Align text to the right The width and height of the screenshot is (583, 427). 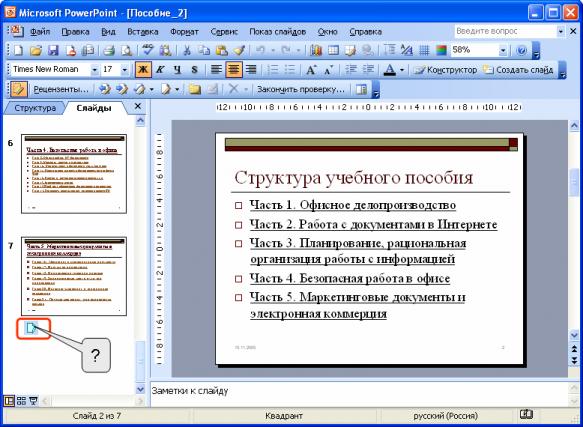[x=252, y=70]
